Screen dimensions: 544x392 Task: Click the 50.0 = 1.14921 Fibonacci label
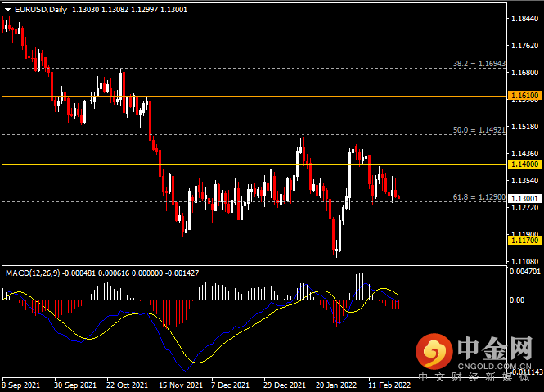tap(479, 130)
